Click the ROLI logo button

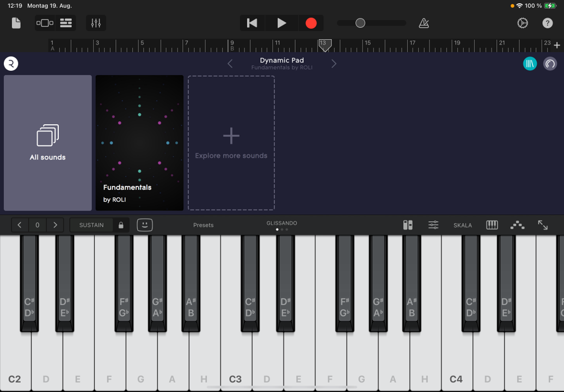(11, 64)
